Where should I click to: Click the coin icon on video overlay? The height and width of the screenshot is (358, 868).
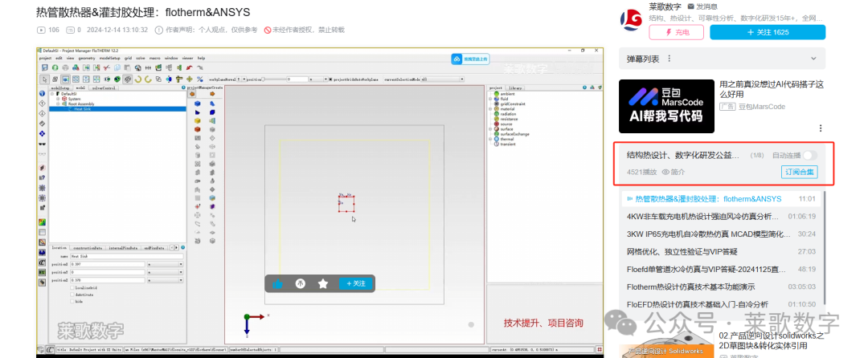pos(300,283)
